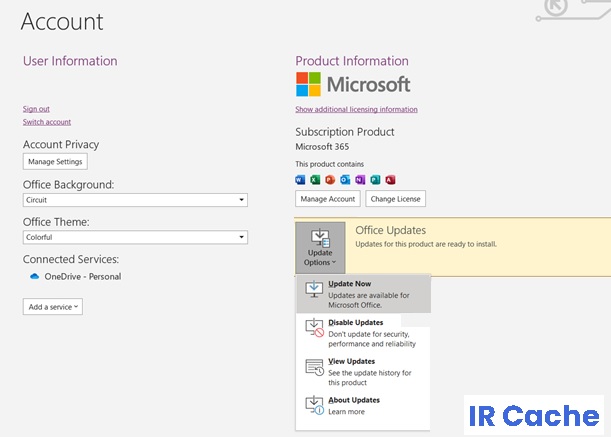
Task: Click the Connected Services heading
Action: 71,259
